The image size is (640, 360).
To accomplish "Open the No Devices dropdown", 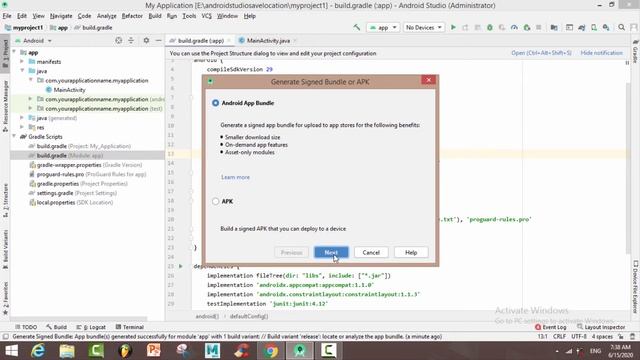I will (424, 27).
